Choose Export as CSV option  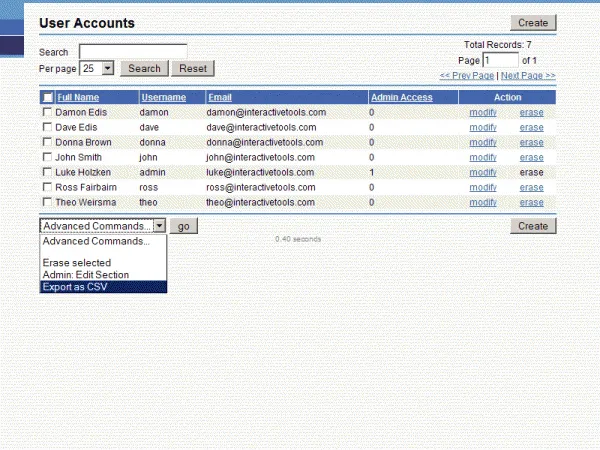pyautogui.click(x=75, y=287)
